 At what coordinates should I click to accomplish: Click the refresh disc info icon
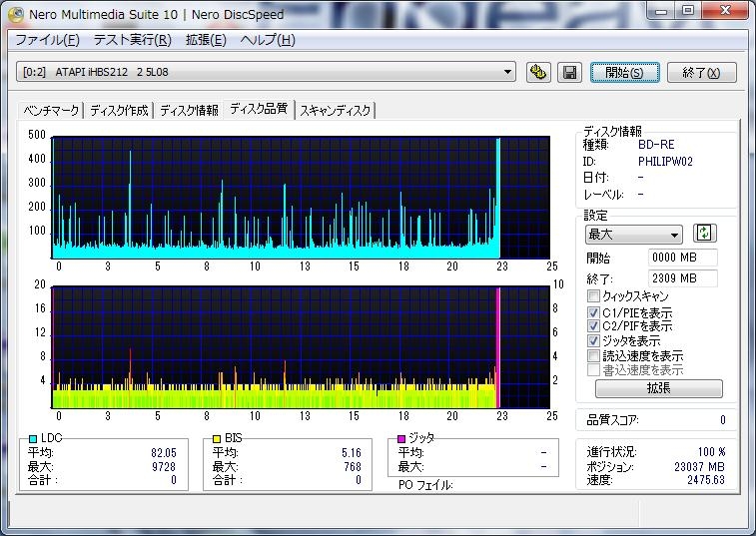704,234
